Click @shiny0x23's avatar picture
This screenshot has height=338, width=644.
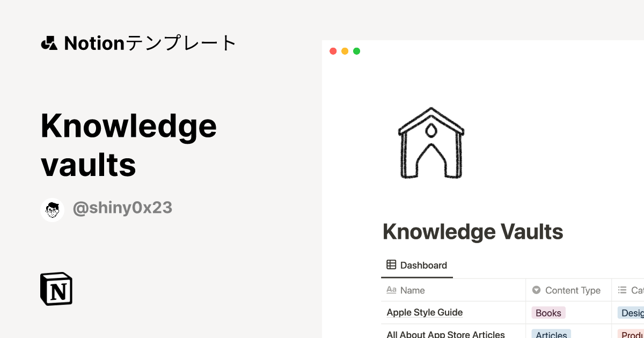pyautogui.click(x=52, y=209)
